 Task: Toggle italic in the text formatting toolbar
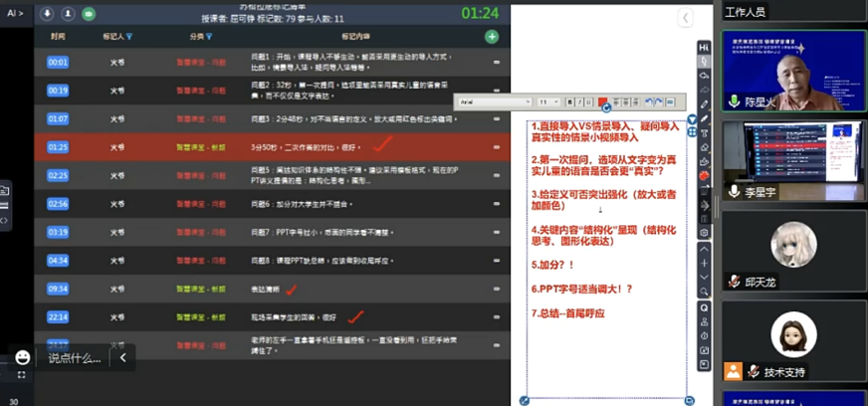point(580,101)
